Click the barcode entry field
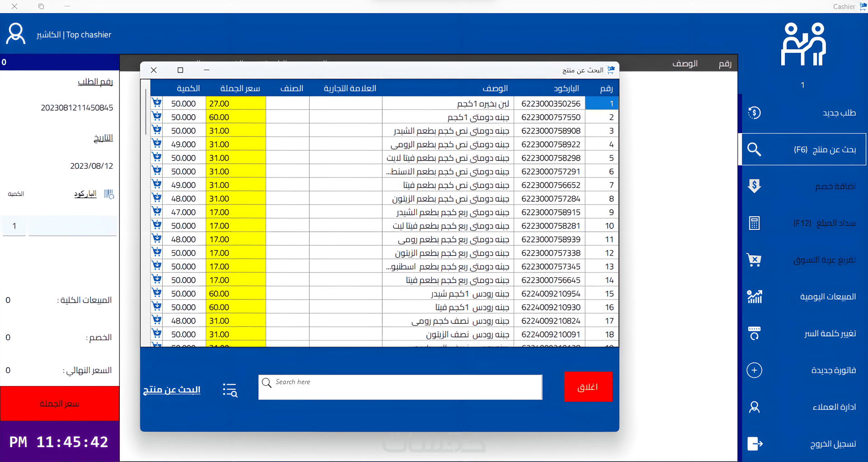 coord(73,226)
